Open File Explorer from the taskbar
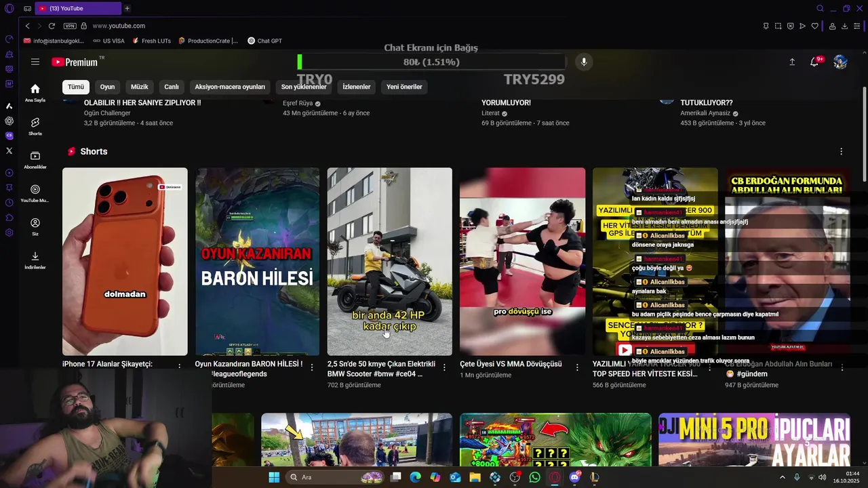The height and width of the screenshot is (488, 868). pyautogui.click(x=475, y=477)
